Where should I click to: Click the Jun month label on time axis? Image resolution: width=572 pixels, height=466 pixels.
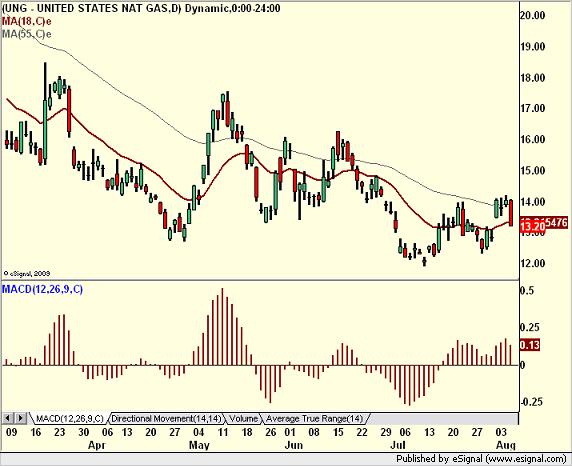pyautogui.click(x=294, y=445)
